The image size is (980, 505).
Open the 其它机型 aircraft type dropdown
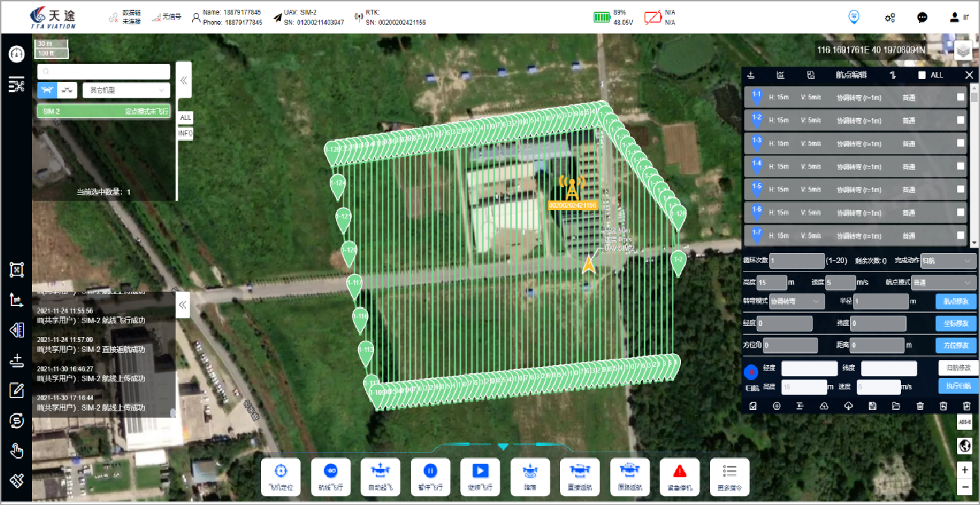[x=126, y=90]
